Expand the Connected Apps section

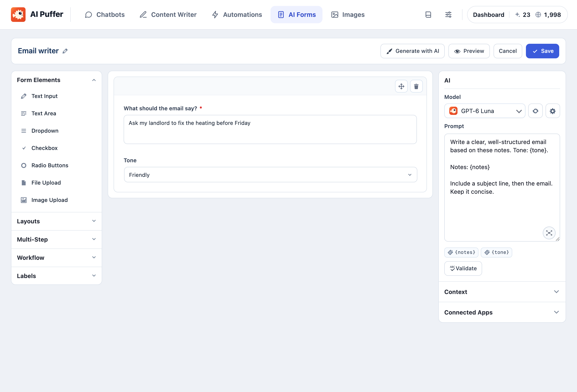tap(502, 312)
